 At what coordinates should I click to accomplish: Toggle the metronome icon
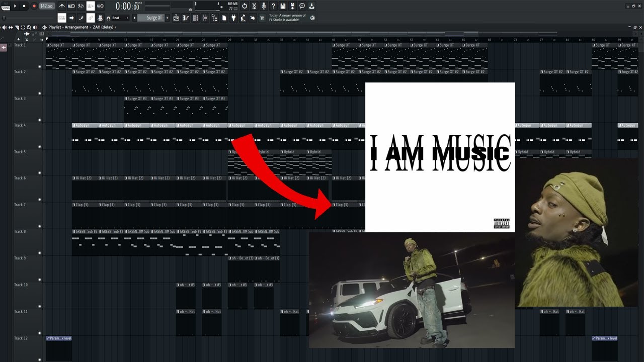tap(61, 6)
